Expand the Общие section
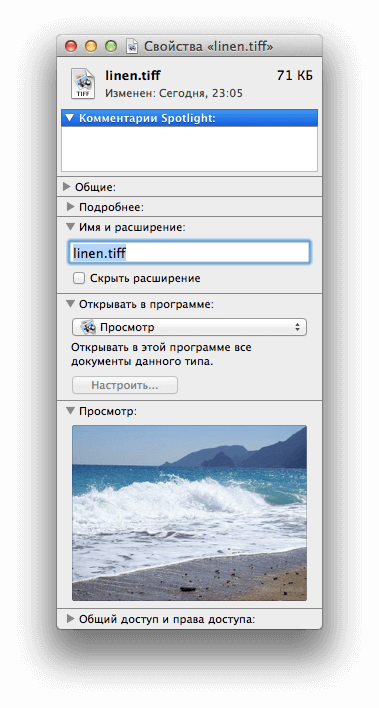The height and width of the screenshot is (708, 379). [x=67, y=186]
